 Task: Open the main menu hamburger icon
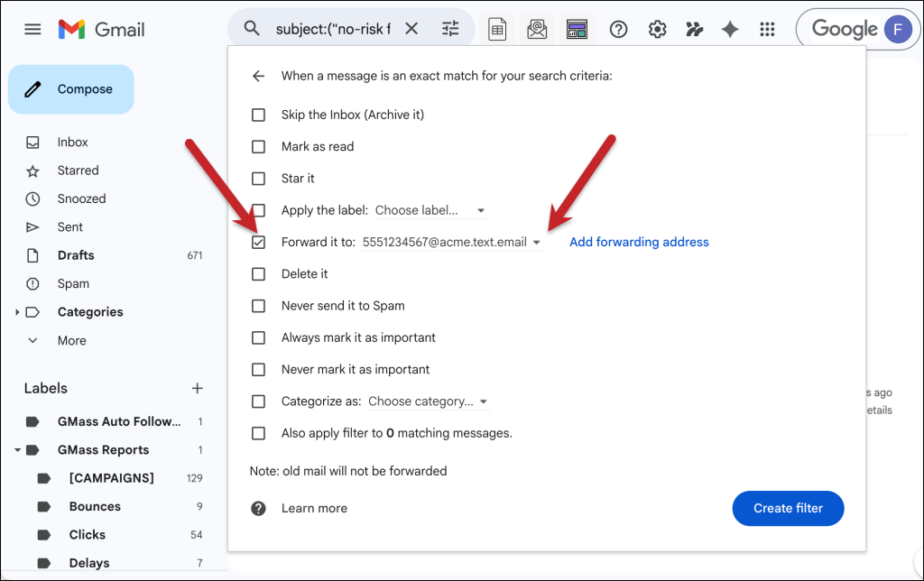click(x=32, y=29)
